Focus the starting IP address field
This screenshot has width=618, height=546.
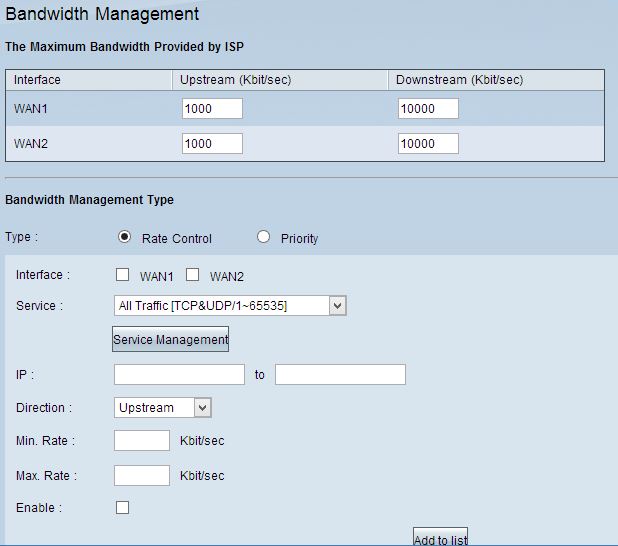point(179,375)
